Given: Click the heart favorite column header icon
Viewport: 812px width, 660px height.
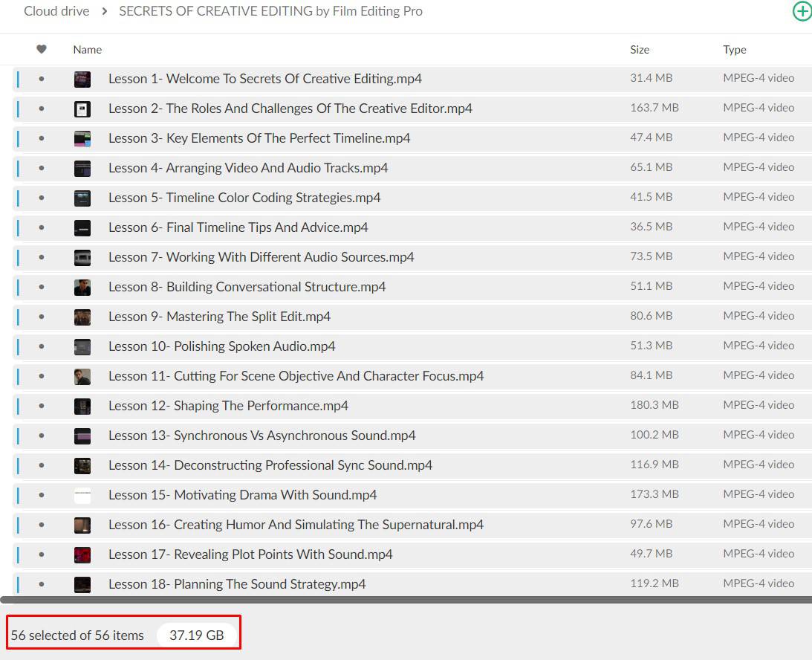Looking at the screenshot, I should pyautogui.click(x=42, y=50).
